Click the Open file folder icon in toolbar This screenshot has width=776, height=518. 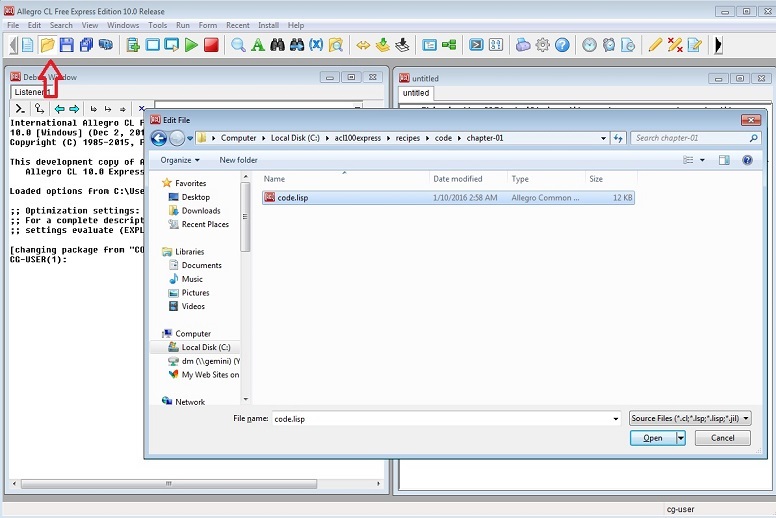pos(47,45)
